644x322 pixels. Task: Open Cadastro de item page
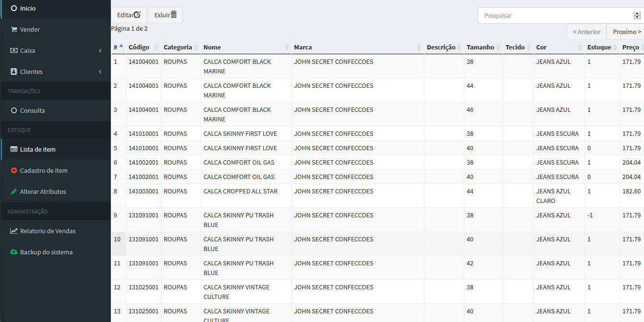pyautogui.click(x=55, y=170)
